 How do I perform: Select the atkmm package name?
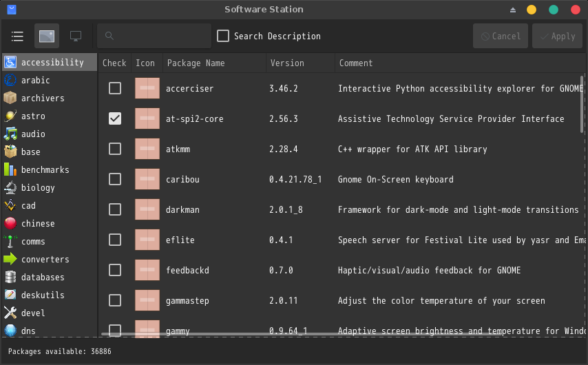[178, 149]
